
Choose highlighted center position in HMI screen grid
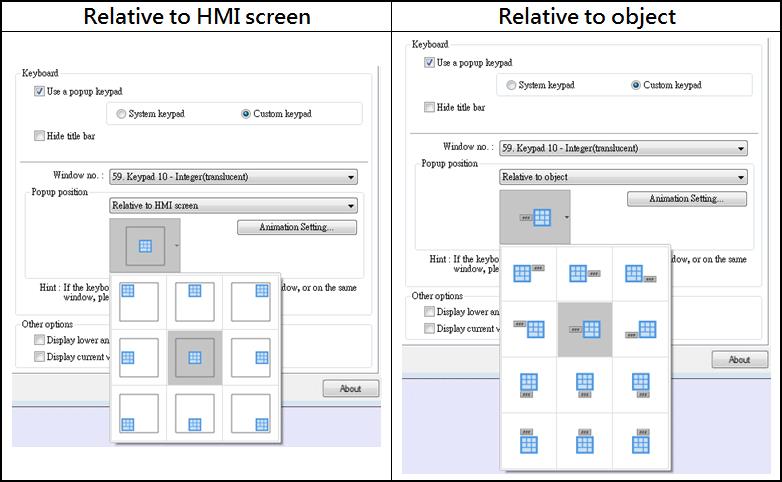(x=195, y=357)
